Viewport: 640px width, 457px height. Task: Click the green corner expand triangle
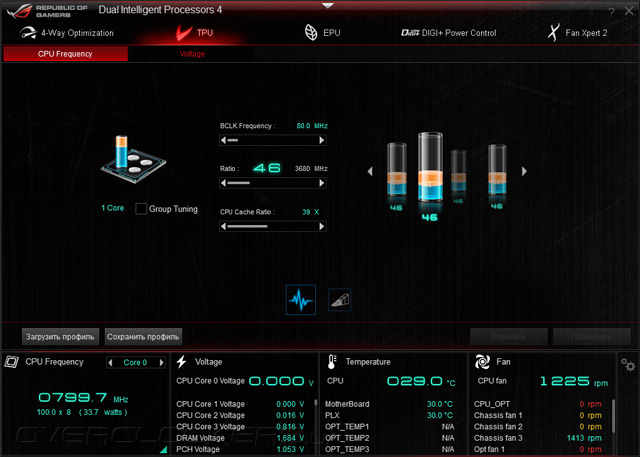tap(164, 450)
